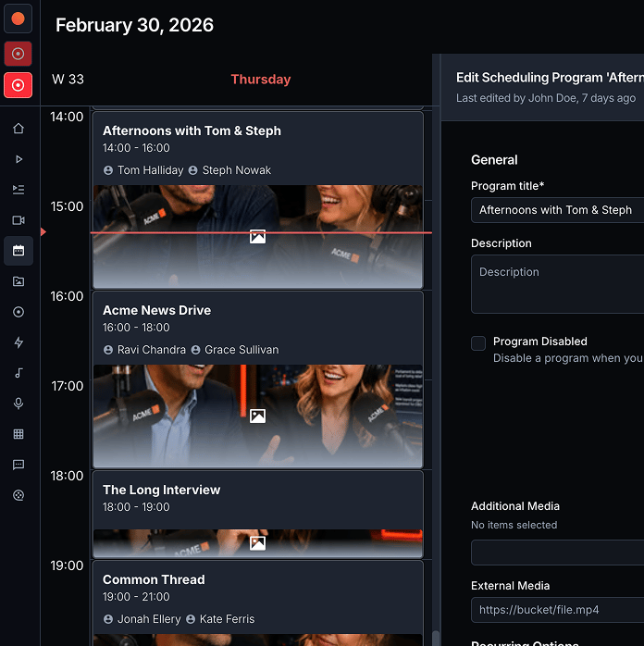This screenshot has width=644, height=646.
Task: Tick the Program Disabled checkbox
Action: pos(478,343)
